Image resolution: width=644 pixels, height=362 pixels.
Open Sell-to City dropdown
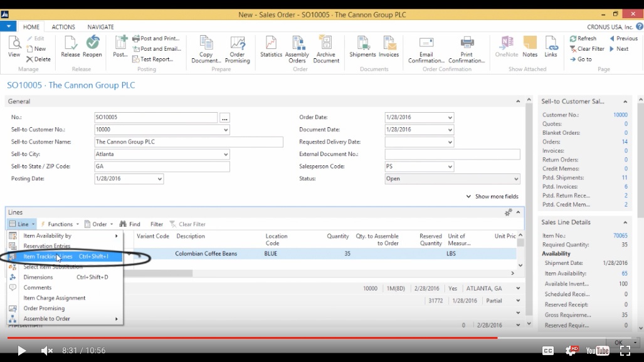[226, 154]
